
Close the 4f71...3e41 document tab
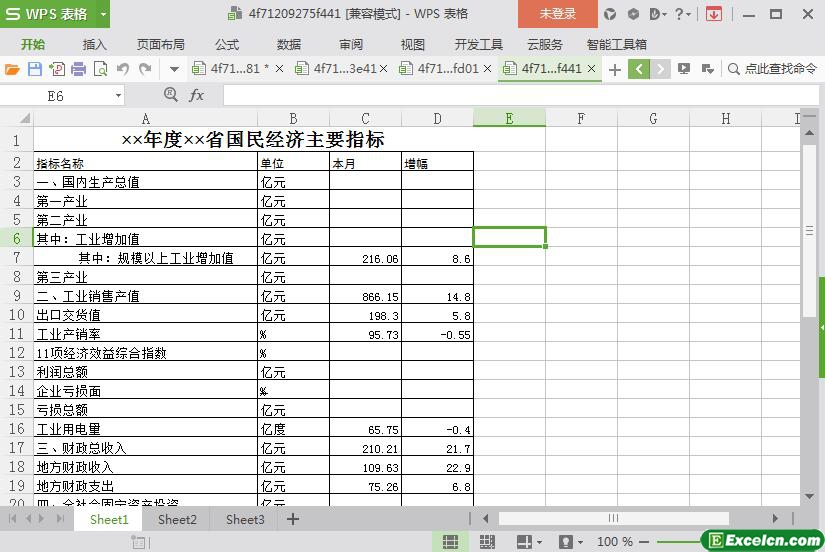click(x=383, y=68)
